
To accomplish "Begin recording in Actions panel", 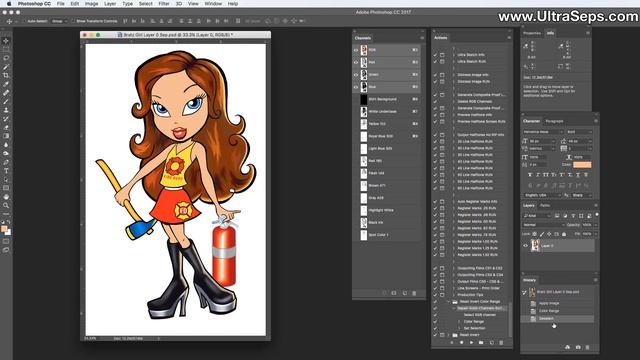I will tap(462, 343).
